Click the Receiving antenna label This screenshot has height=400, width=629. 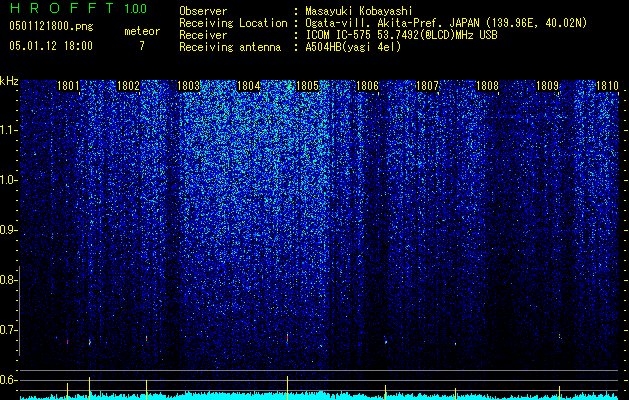pyautogui.click(x=230, y=47)
